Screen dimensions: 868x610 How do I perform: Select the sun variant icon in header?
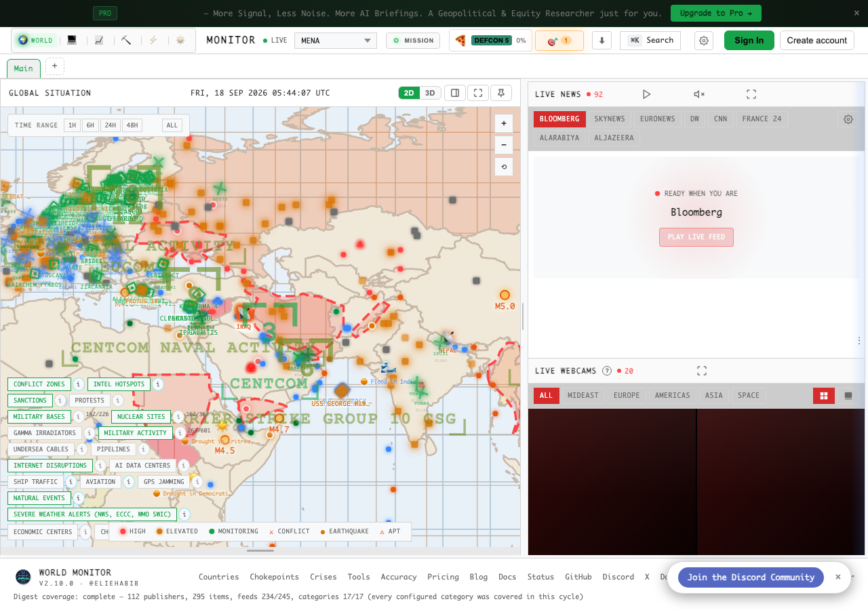click(180, 41)
